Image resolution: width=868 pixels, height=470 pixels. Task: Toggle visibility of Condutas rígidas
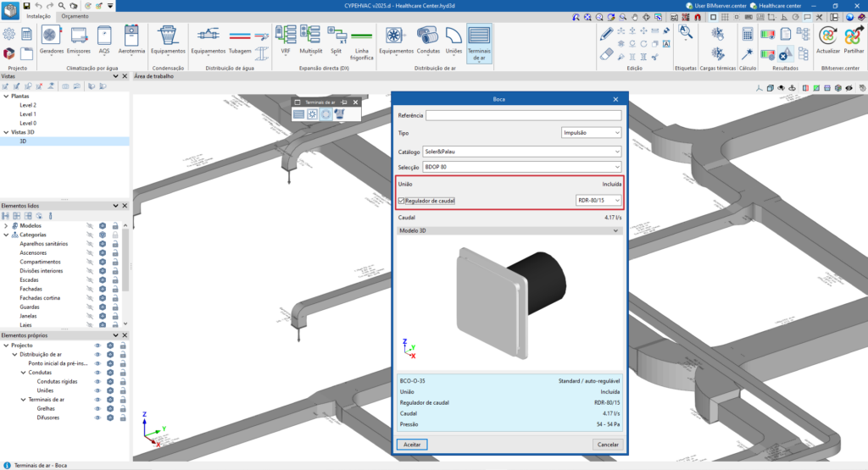coord(97,382)
